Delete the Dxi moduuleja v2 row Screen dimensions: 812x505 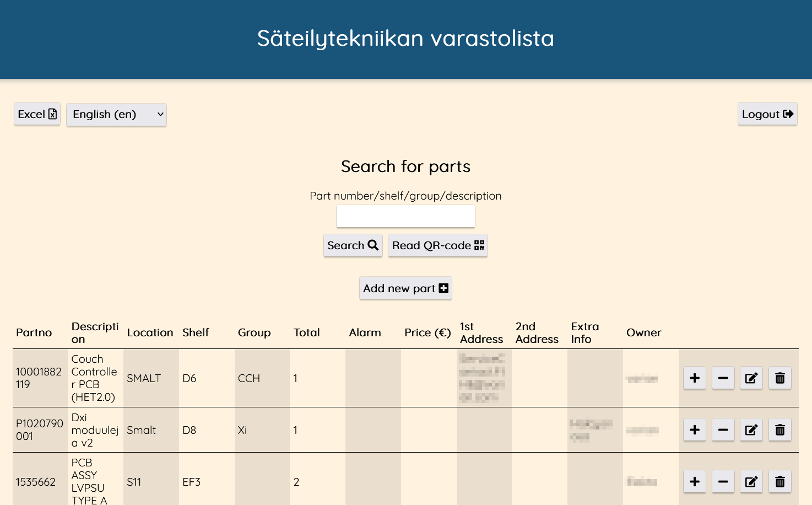[x=779, y=430]
